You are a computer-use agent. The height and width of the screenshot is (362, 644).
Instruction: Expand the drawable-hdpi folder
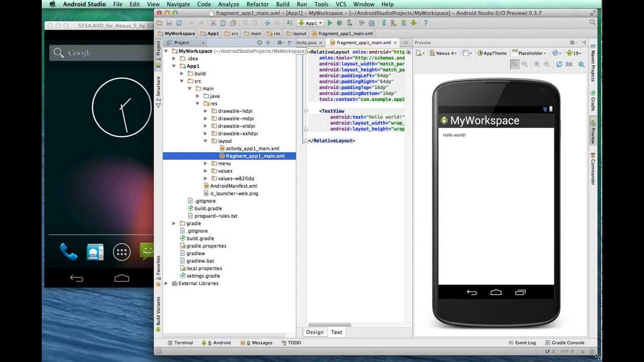pyautogui.click(x=206, y=111)
